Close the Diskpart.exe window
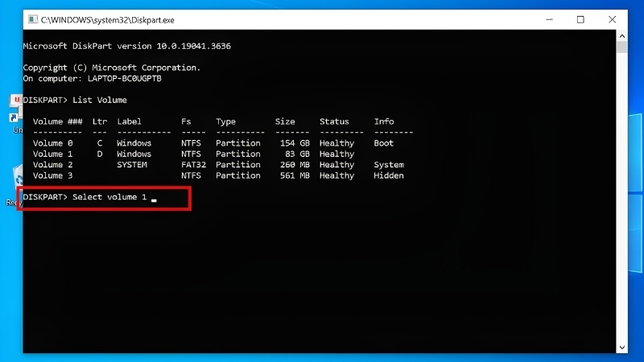The height and width of the screenshot is (362, 644). click(x=612, y=19)
